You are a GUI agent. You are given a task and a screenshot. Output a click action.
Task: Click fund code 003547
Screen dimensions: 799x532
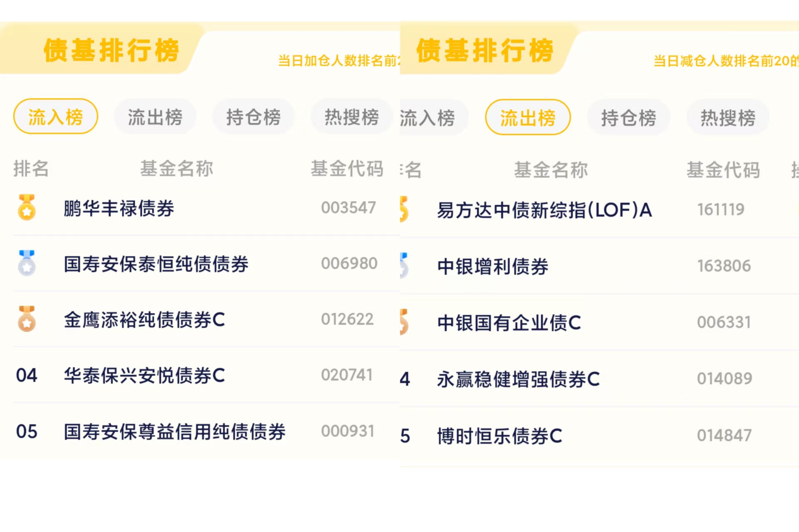coord(349,208)
